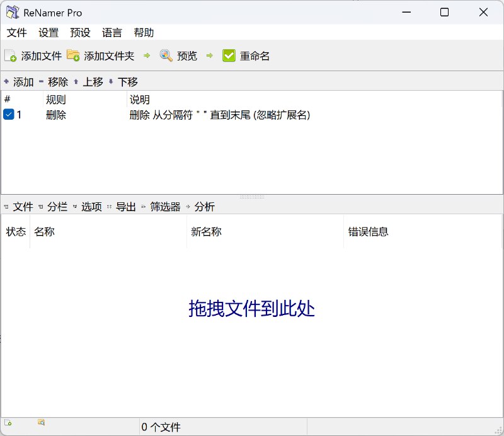Uncheck rule 1 删除 checkbox
The image size is (504, 436).
point(9,114)
